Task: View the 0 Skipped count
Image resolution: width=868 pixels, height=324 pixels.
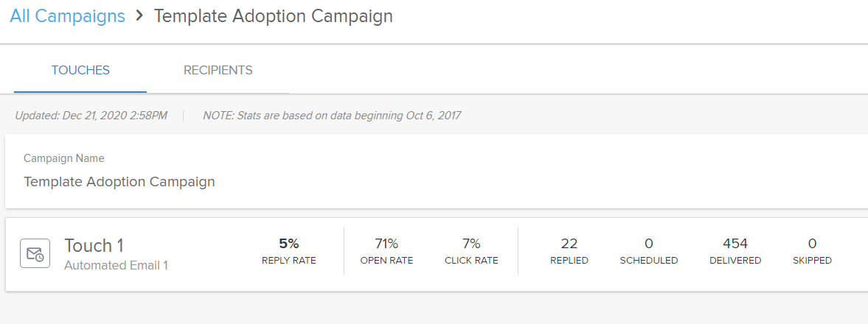Action: click(x=812, y=252)
